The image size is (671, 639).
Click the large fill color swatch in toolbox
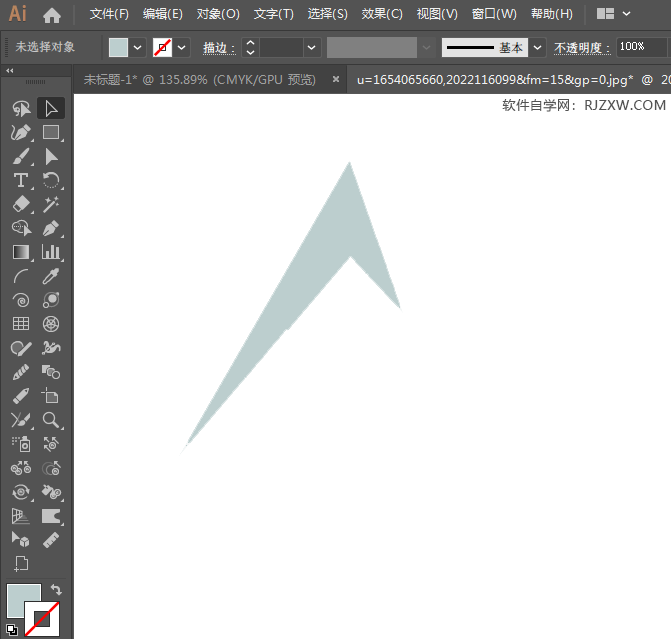23,600
